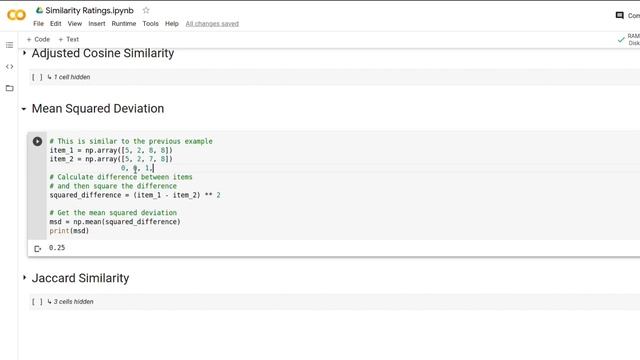Click the msd = np.mean line

(x=115, y=222)
